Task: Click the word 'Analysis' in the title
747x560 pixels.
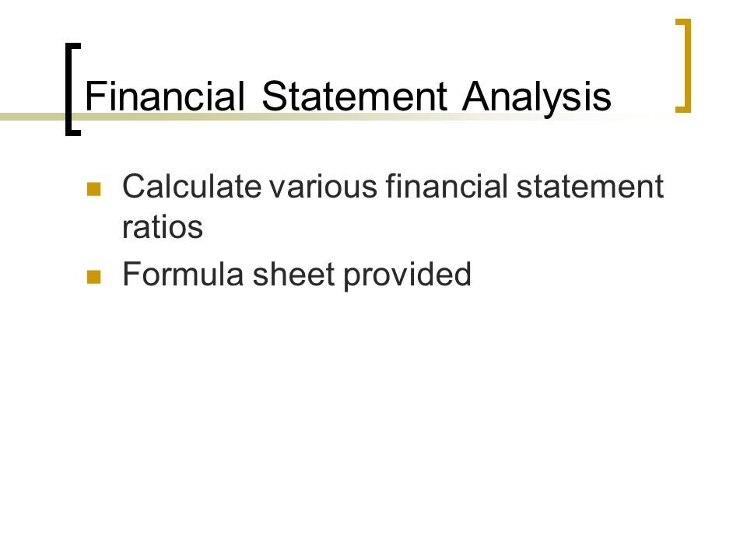Action: click(x=537, y=97)
